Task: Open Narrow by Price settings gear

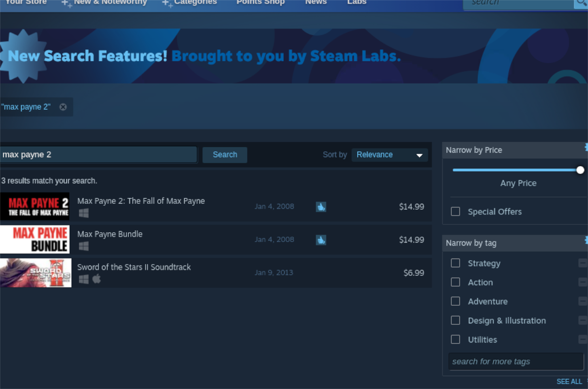Action: click(x=586, y=147)
